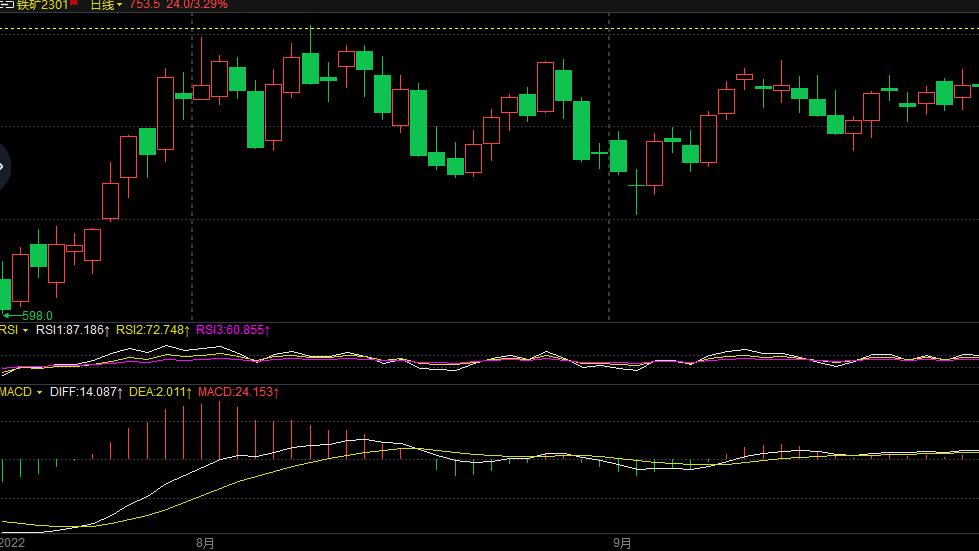Click the price value 753.5

(x=145, y=5)
